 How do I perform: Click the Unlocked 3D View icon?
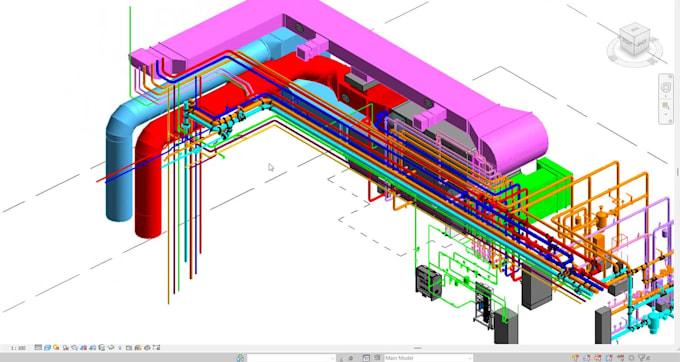pyautogui.click(x=101, y=348)
